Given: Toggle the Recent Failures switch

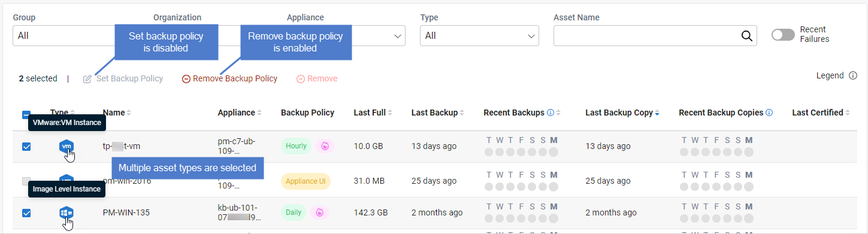Looking at the screenshot, I should pos(783,35).
